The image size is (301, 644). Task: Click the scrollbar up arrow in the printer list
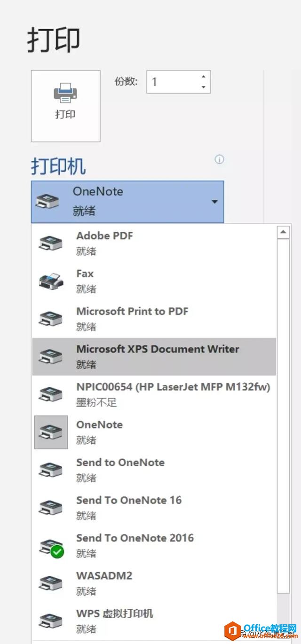click(x=283, y=232)
